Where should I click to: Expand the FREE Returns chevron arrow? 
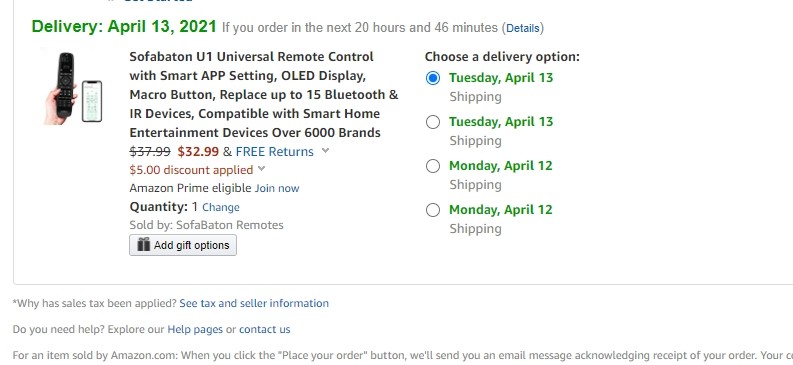[x=325, y=151]
